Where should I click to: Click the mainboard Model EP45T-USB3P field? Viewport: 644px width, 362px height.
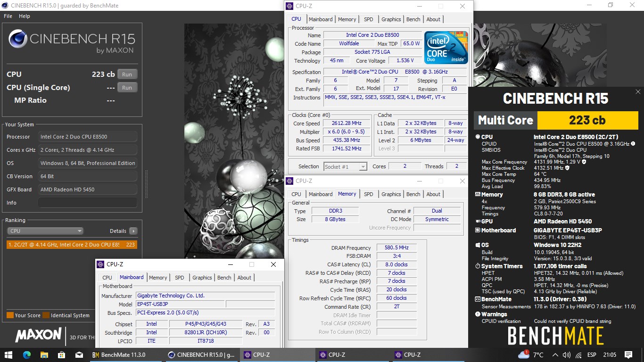pyautogui.click(x=180, y=304)
